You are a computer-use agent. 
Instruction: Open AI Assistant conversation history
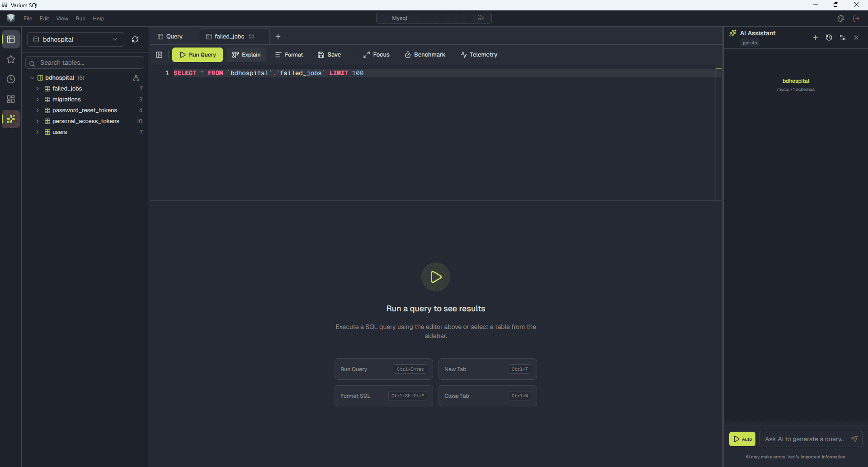tap(829, 38)
